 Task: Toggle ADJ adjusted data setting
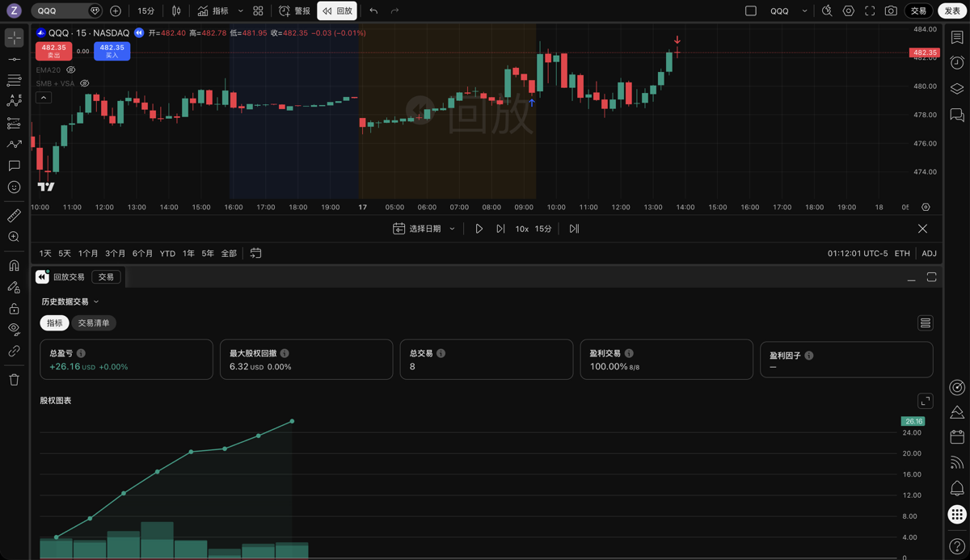(929, 253)
